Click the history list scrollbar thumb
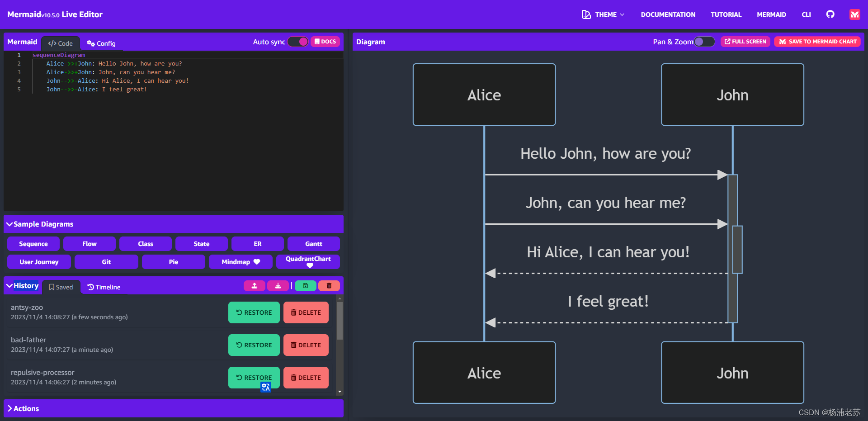The height and width of the screenshot is (421, 868). pyautogui.click(x=340, y=321)
